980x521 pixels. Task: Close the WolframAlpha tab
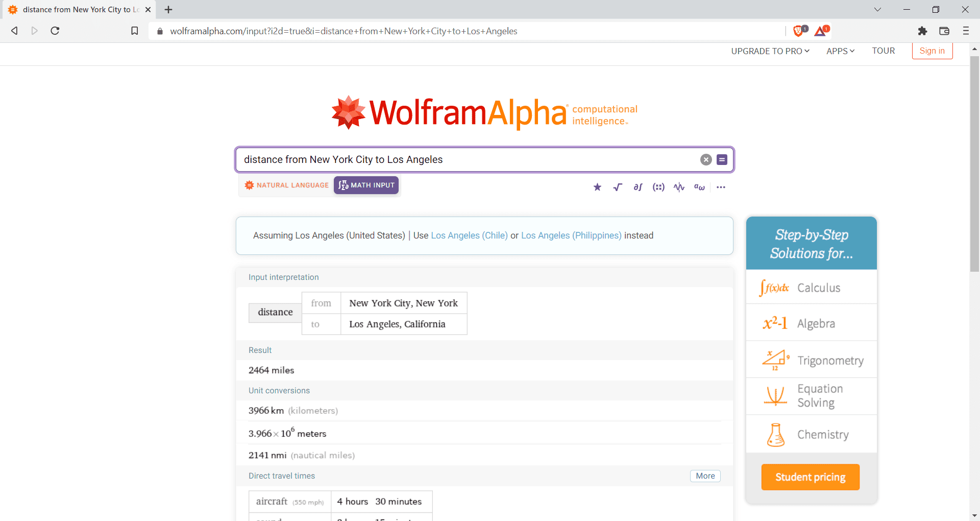(x=148, y=9)
